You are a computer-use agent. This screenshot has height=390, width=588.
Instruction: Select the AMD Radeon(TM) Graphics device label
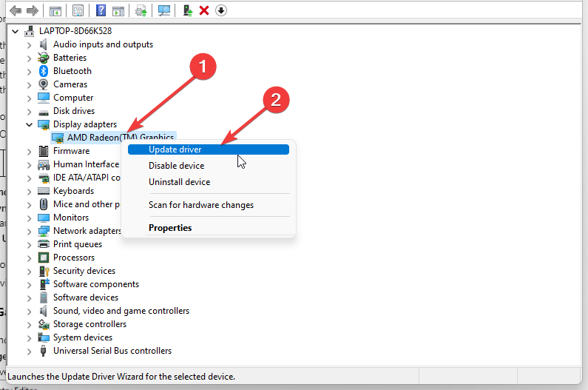[x=121, y=138]
